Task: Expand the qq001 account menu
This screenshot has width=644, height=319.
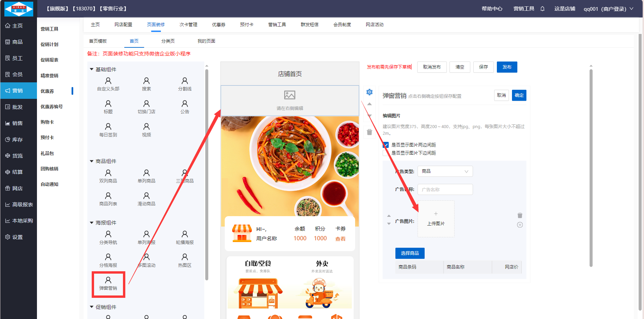Action: coord(608,9)
